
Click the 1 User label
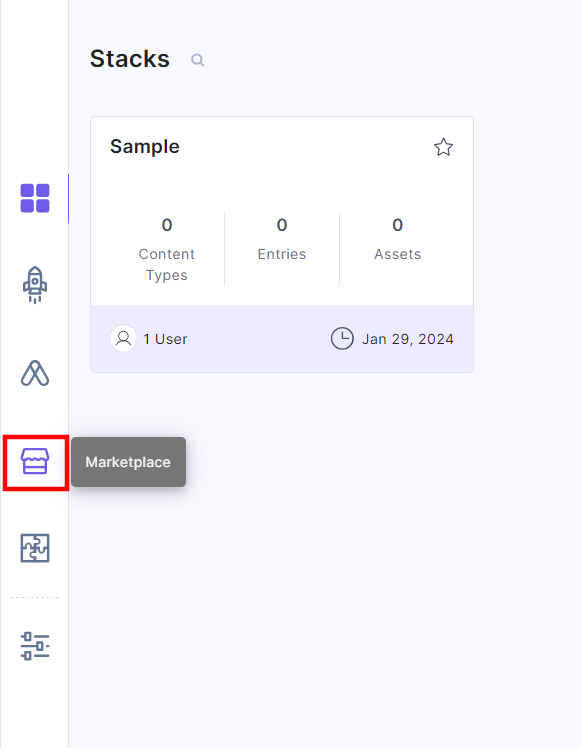[165, 339]
